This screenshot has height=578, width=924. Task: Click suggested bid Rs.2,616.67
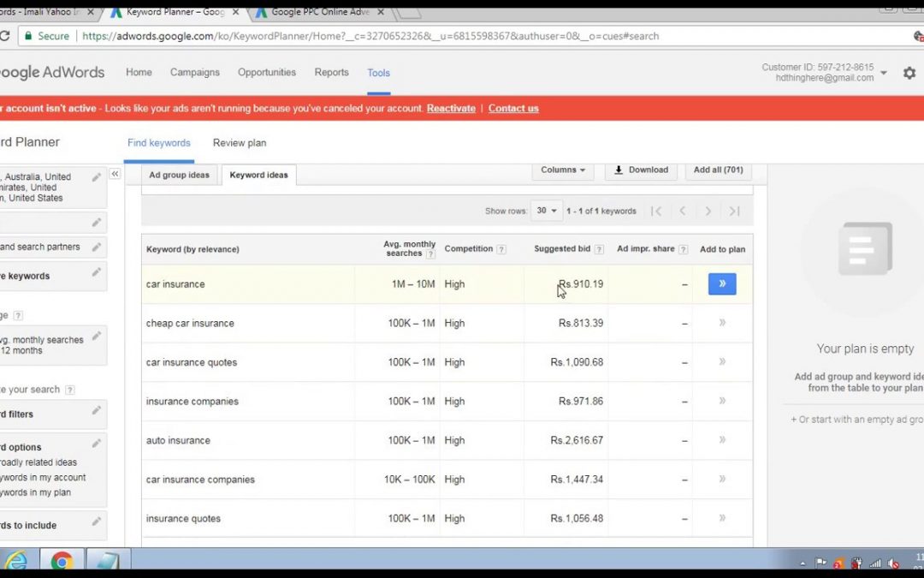(x=577, y=440)
